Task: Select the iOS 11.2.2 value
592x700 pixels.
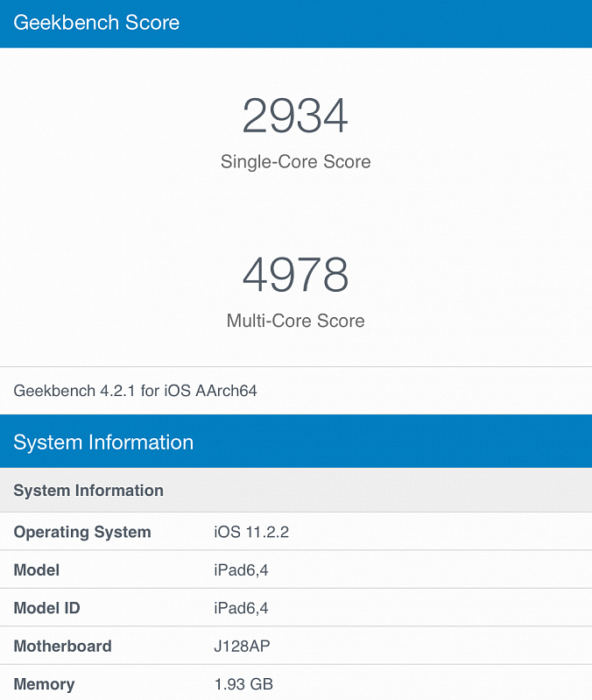Action: click(x=251, y=532)
